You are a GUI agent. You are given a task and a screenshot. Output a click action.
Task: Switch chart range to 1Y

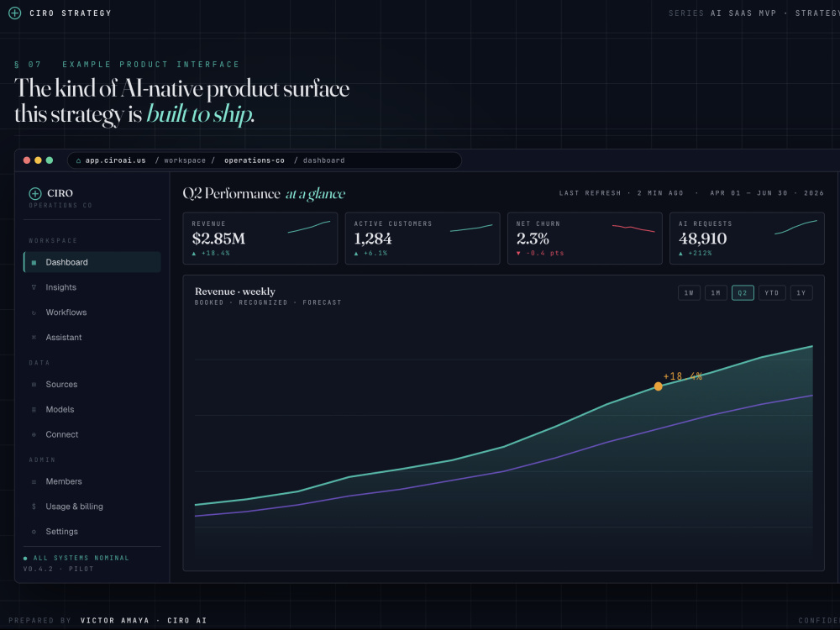pyautogui.click(x=801, y=293)
